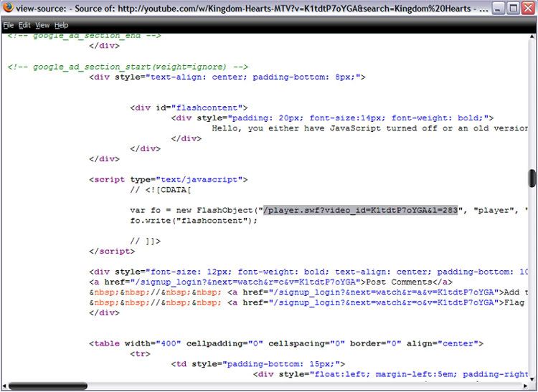
Task: Click the window title bar text
Action: click(x=253, y=8)
